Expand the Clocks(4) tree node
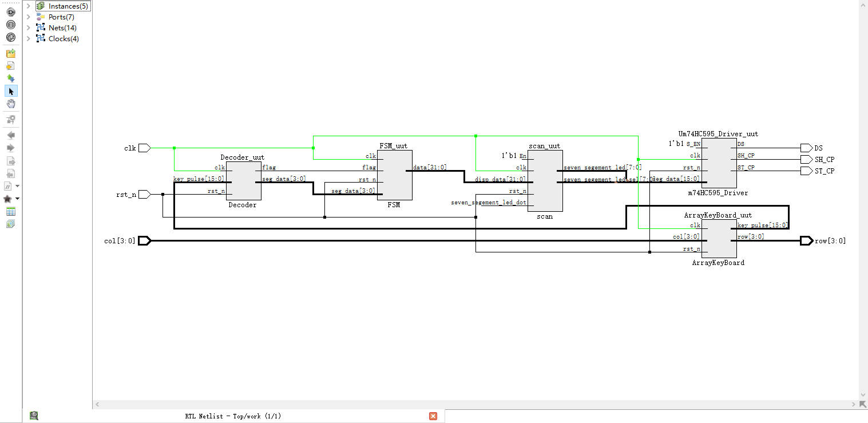The image size is (868, 423). [28, 38]
